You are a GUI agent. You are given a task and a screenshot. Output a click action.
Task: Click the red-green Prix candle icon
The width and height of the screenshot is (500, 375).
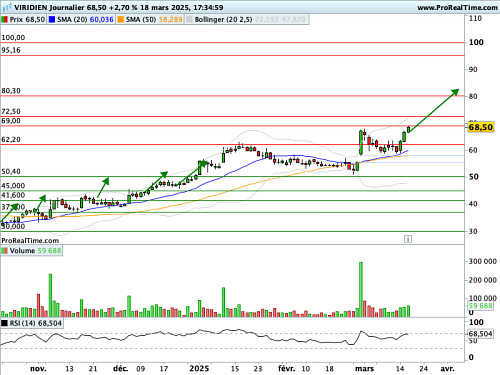(x=4, y=20)
